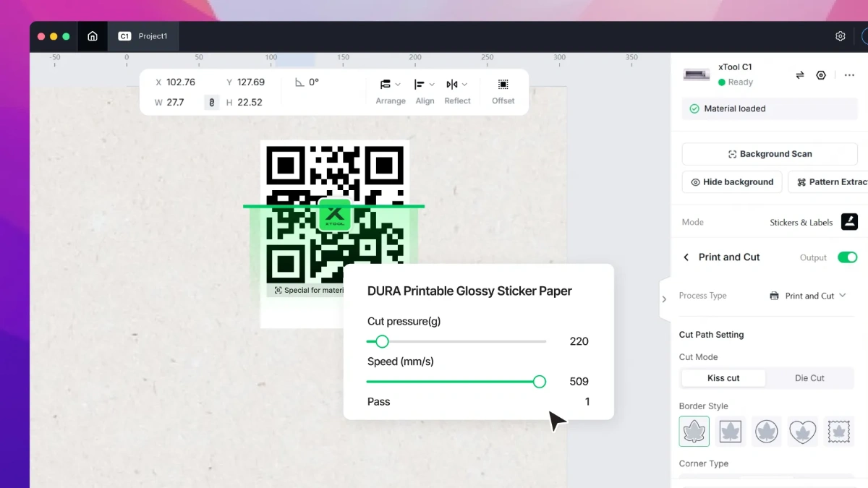Screen dimensions: 868x488
Task: Click the xTool C1 device thumbnail
Action: (697, 74)
